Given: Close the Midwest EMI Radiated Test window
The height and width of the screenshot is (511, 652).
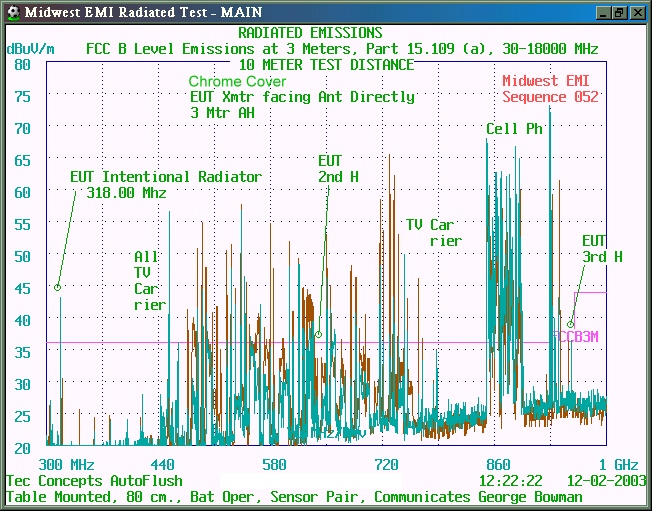Looking at the screenshot, I should pyautogui.click(x=637, y=12).
